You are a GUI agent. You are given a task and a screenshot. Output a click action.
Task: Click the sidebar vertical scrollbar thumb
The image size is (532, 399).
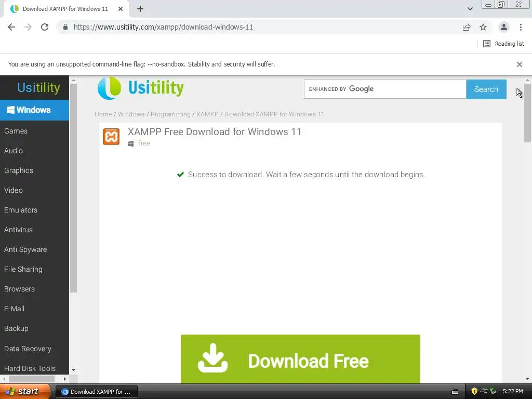click(x=73, y=188)
